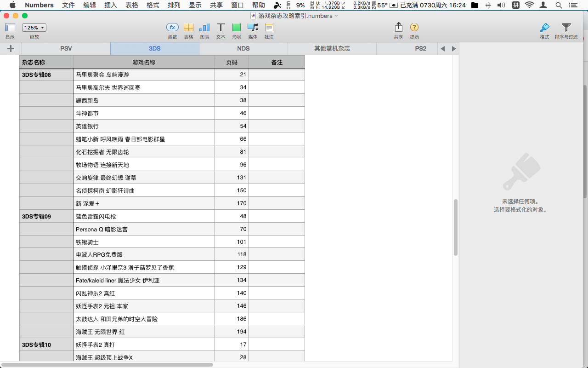Select the 耀西新岛 cell

coord(144,100)
